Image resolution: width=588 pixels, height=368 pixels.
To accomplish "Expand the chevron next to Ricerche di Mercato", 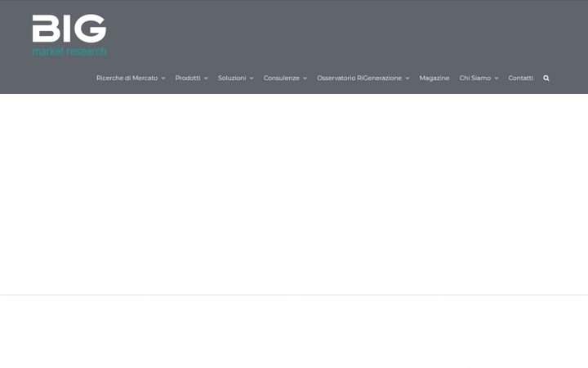I will click(x=163, y=79).
